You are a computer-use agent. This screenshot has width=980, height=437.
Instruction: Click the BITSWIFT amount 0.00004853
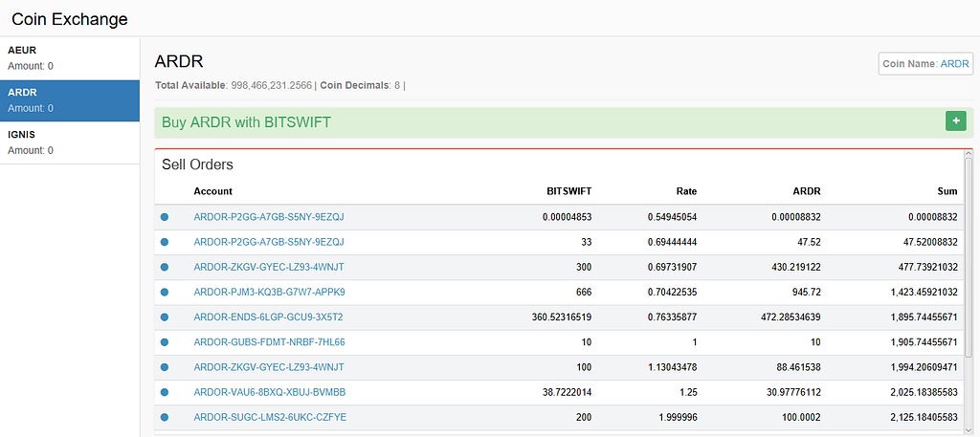[567, 217]
